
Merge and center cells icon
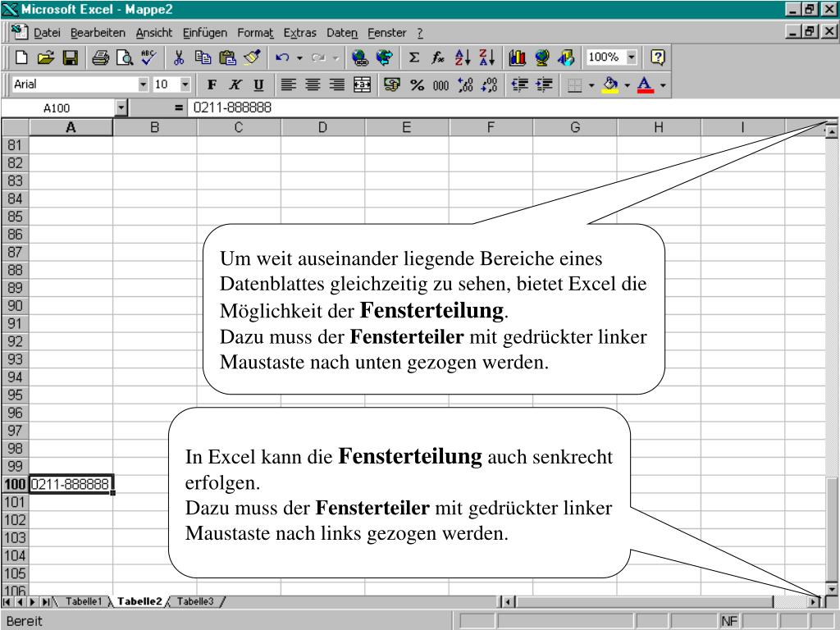[362, 84]
